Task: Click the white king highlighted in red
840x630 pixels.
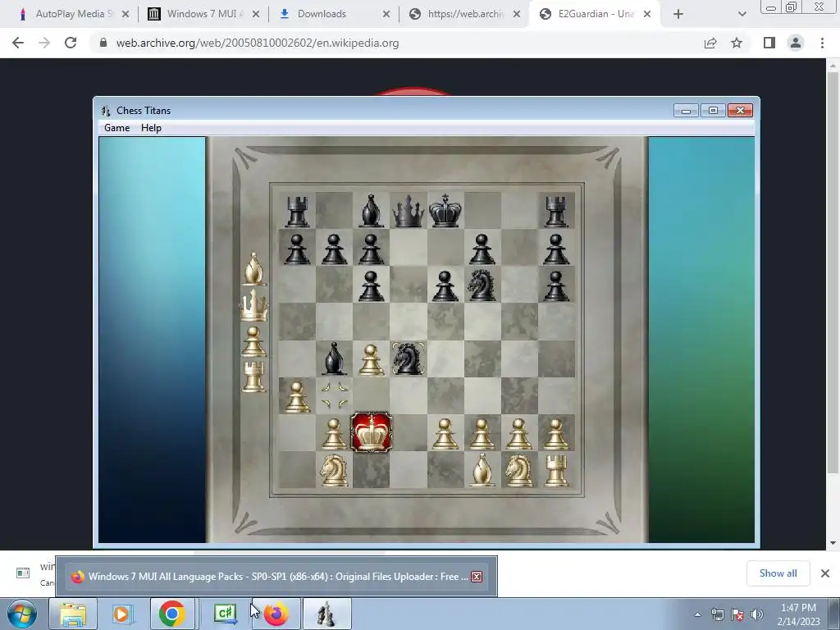Action: (372, 433)
